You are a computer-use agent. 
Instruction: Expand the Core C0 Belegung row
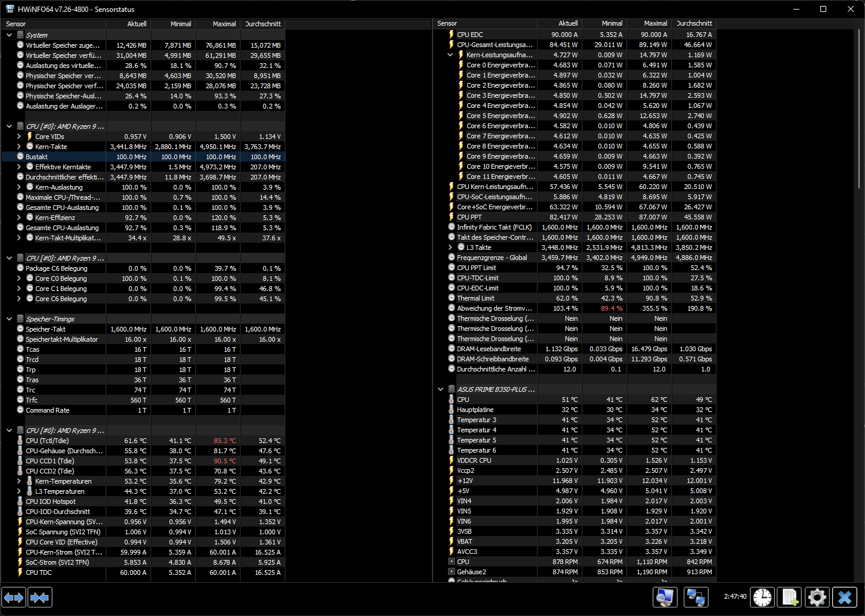tap(19, 278)
